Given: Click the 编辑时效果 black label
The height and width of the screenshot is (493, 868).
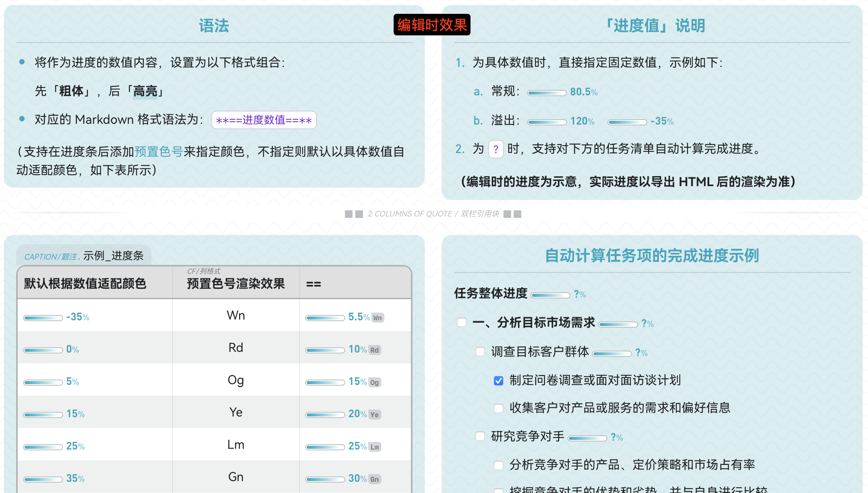Looking at the screenshot, I should (432, 25).
